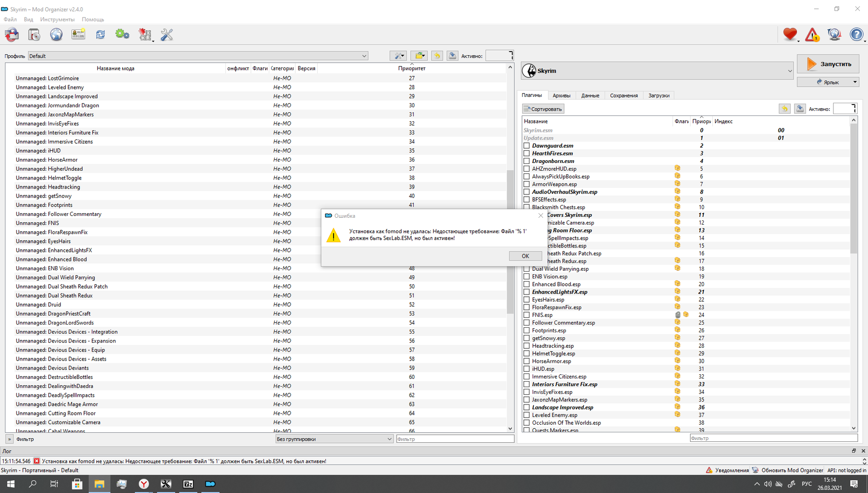The width and height of the screenshot is (868, 493).
Task: Click the Update Mod Organizer globe icon
Action: (834, 35)
